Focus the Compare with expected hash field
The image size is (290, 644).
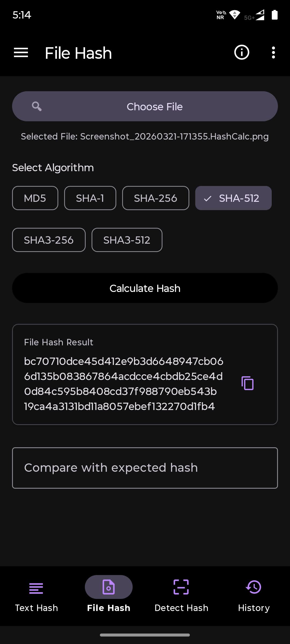pyautogui.click(x=145, y=468)
